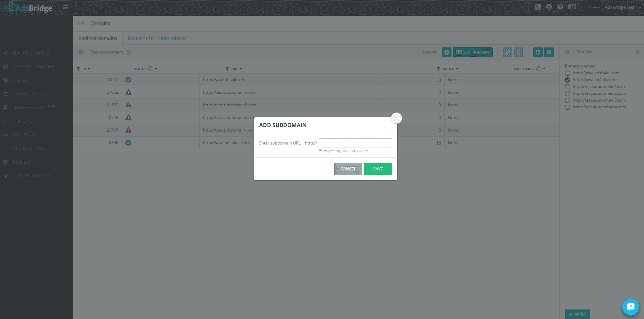Viewport: 644px width, 319px height.
Task: Refresh the domains list
Action: tap(538, 52)
